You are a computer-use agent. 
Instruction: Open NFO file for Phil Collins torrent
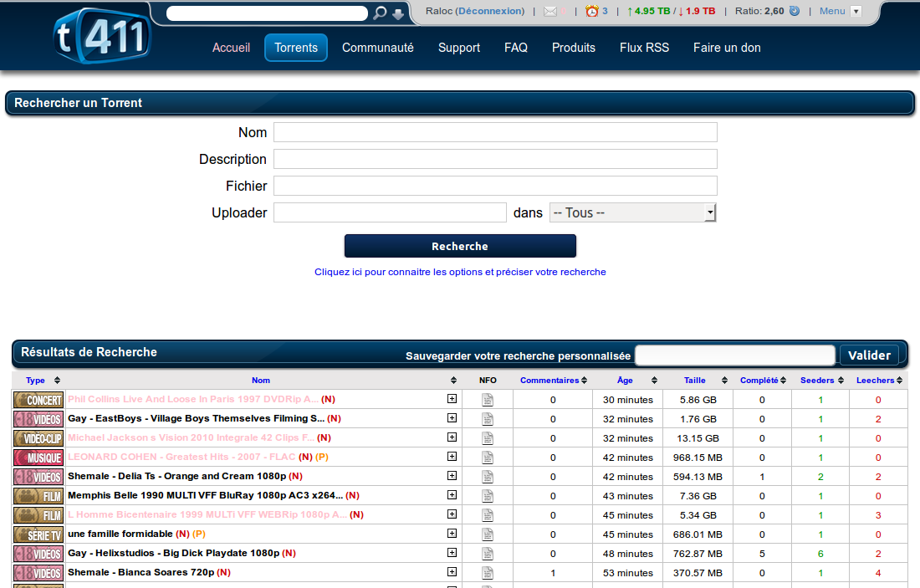point(488,400)
